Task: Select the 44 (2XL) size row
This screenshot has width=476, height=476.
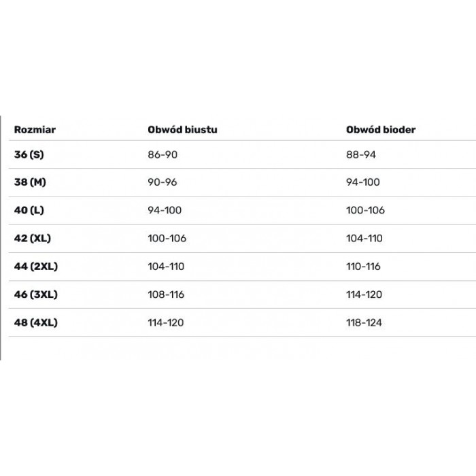Action: pos(242,267)
